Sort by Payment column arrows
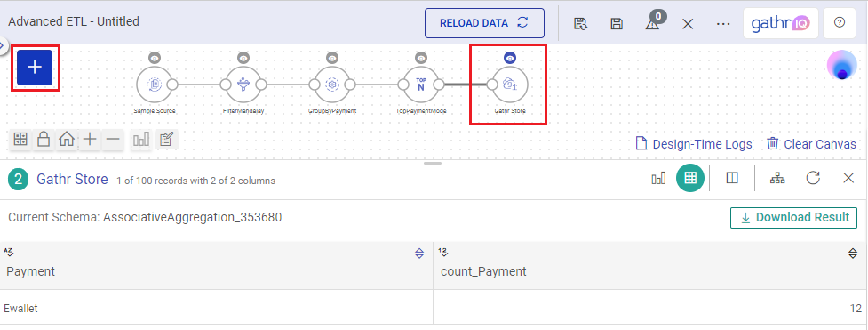This screenshot has height=330, width=868. pos(419,254)
